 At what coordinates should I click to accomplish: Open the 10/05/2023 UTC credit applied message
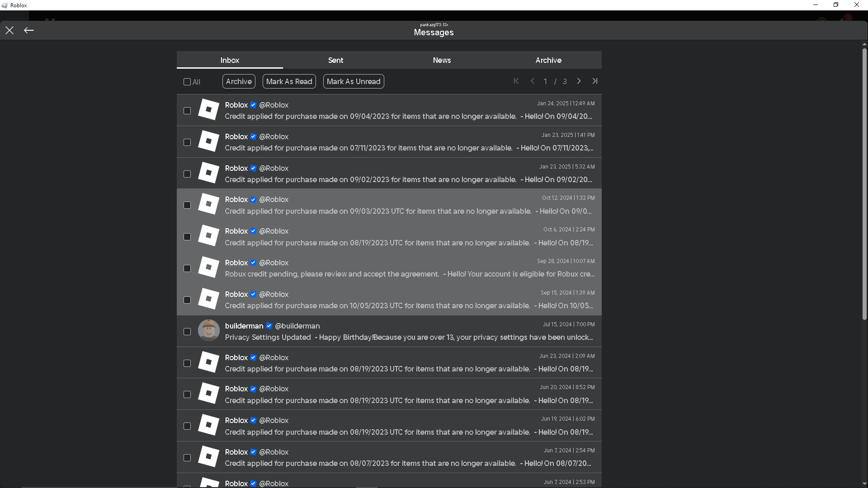389,300
